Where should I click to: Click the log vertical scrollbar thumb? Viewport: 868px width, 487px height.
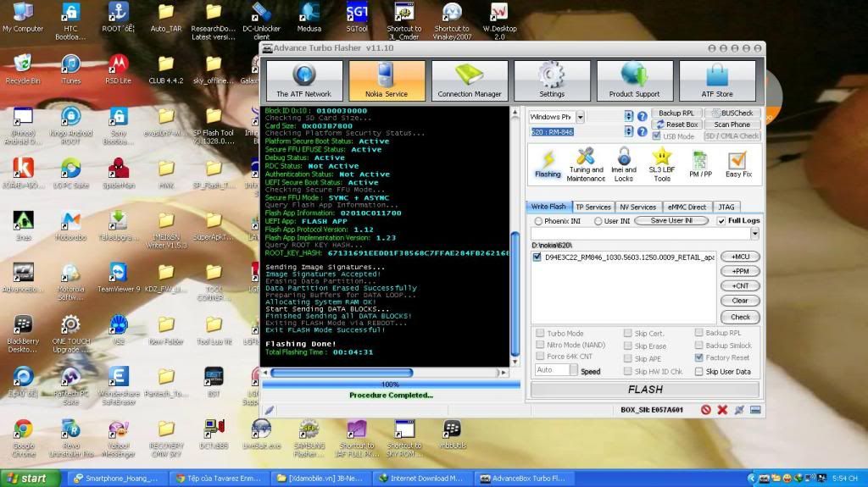(x=515, y=294)
